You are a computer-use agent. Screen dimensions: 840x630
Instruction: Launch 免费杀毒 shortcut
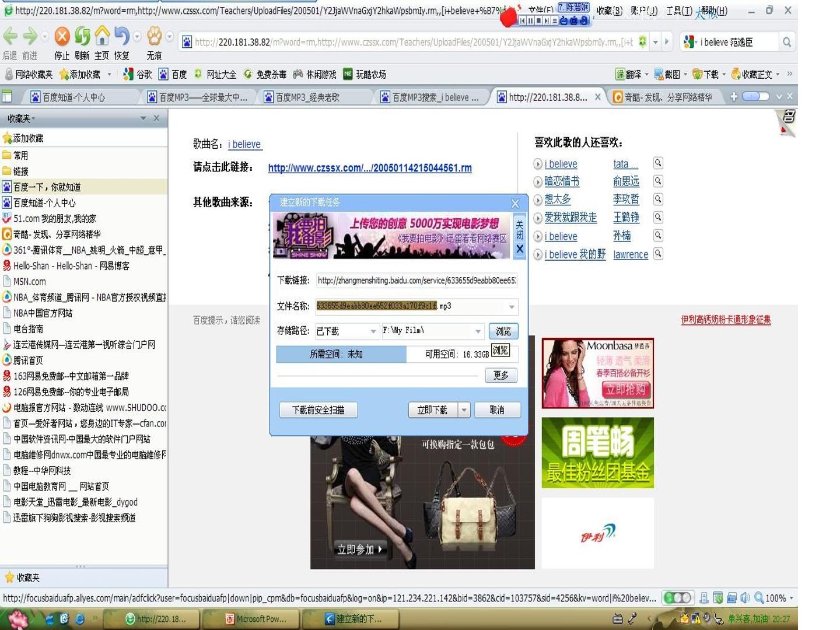265,74
